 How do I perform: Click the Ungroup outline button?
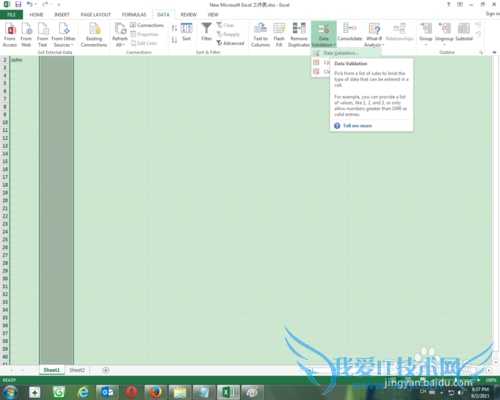(444, 34)
